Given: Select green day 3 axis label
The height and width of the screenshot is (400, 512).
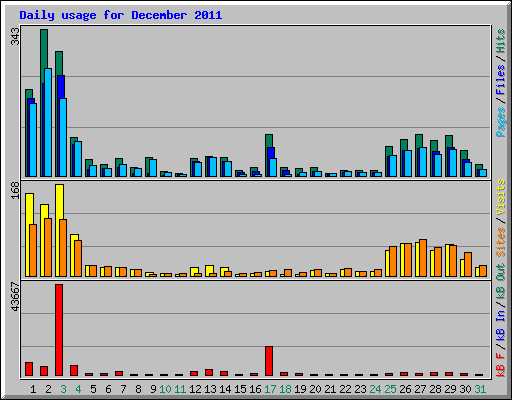Looking at the screenshot, I should (63, 389).
